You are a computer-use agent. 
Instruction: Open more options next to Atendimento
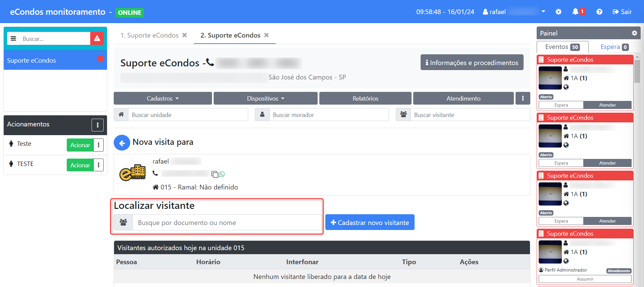(523, 99)
